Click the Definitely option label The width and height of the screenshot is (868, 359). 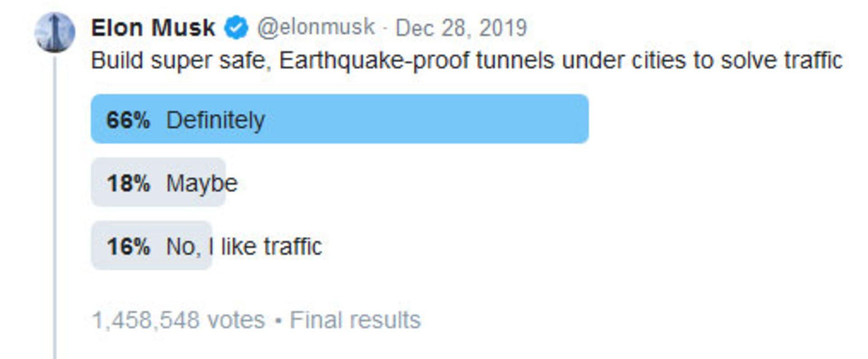(216, 121)
